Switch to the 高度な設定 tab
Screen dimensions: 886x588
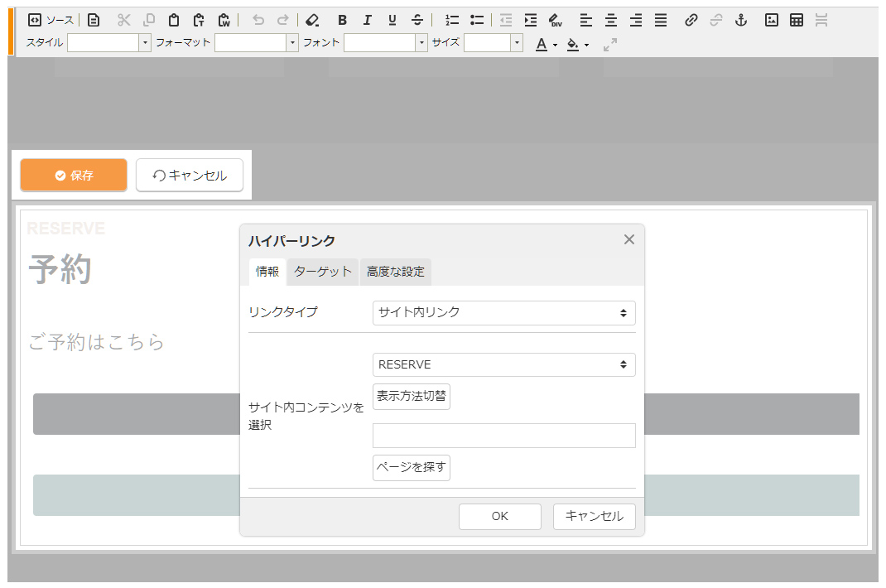(396, 272)
